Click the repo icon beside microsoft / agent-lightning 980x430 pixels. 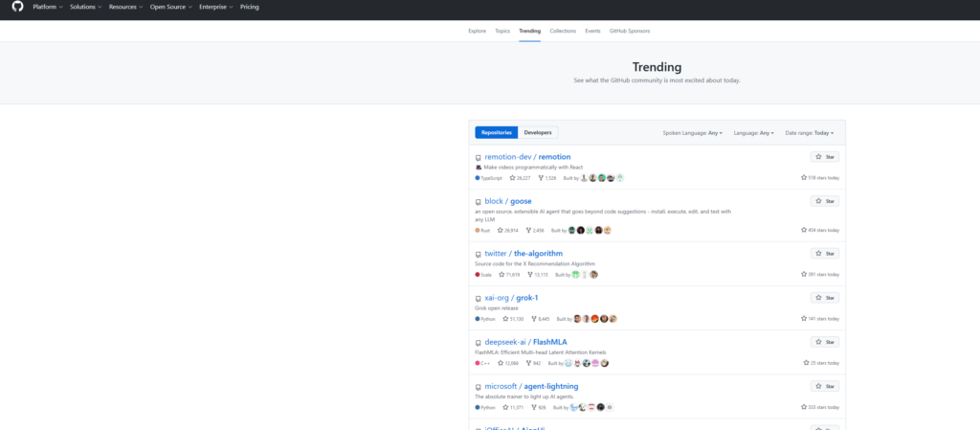[x=479, y=386]
